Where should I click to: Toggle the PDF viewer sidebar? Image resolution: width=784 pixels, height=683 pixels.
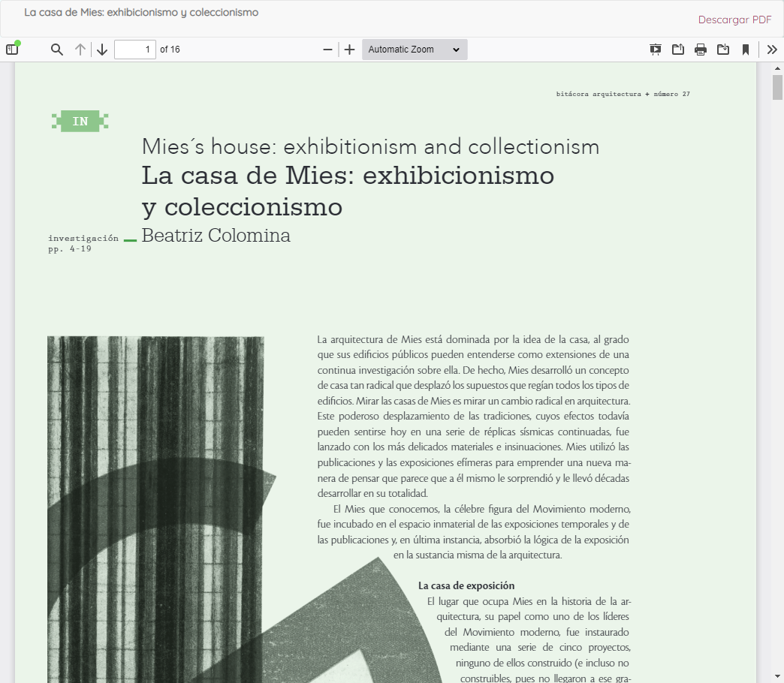(x=12, y=50)
